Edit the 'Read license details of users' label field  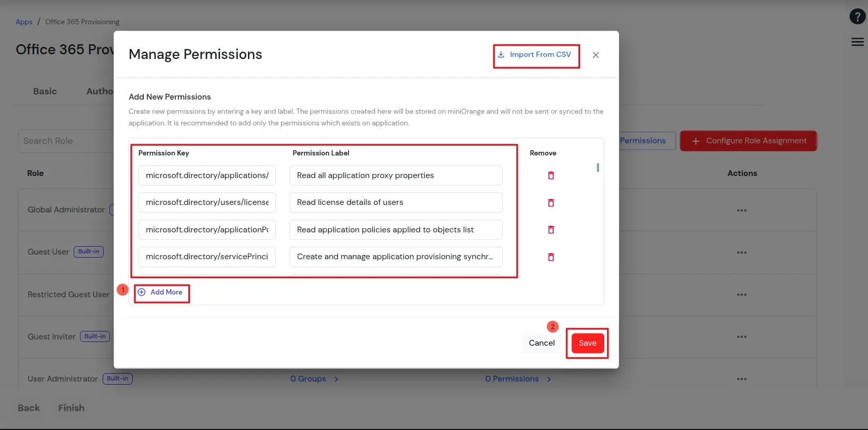tap(396, 202)
